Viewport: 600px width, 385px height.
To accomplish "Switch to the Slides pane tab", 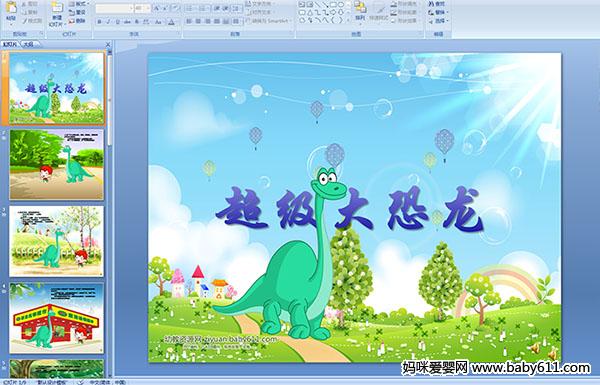I will (10, 44).
